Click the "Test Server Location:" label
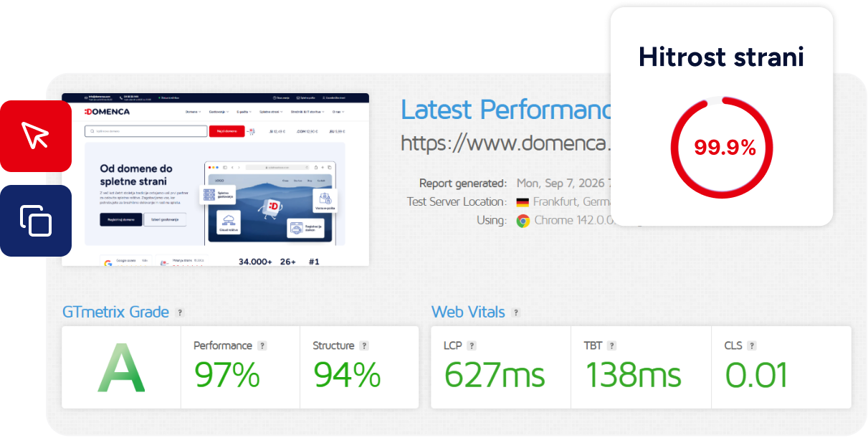 tap(457, 201)
